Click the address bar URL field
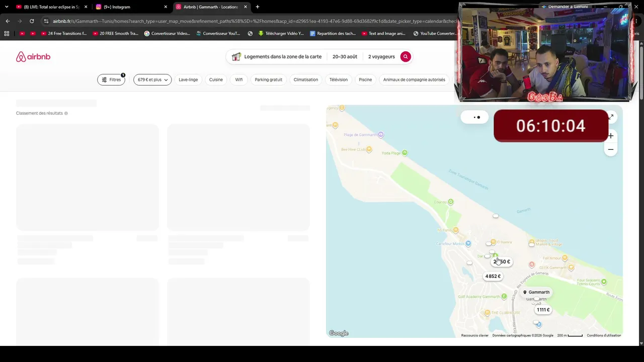 (254, 21)
